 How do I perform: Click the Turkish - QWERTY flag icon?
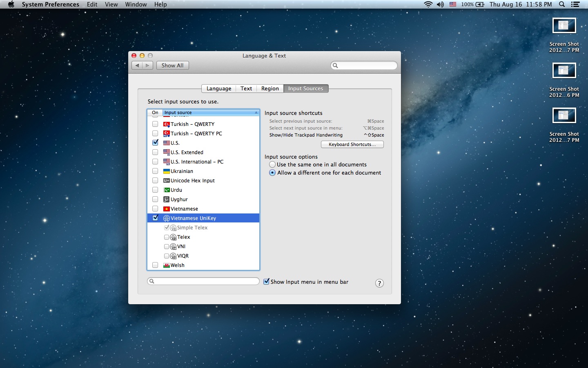point(167,124)
